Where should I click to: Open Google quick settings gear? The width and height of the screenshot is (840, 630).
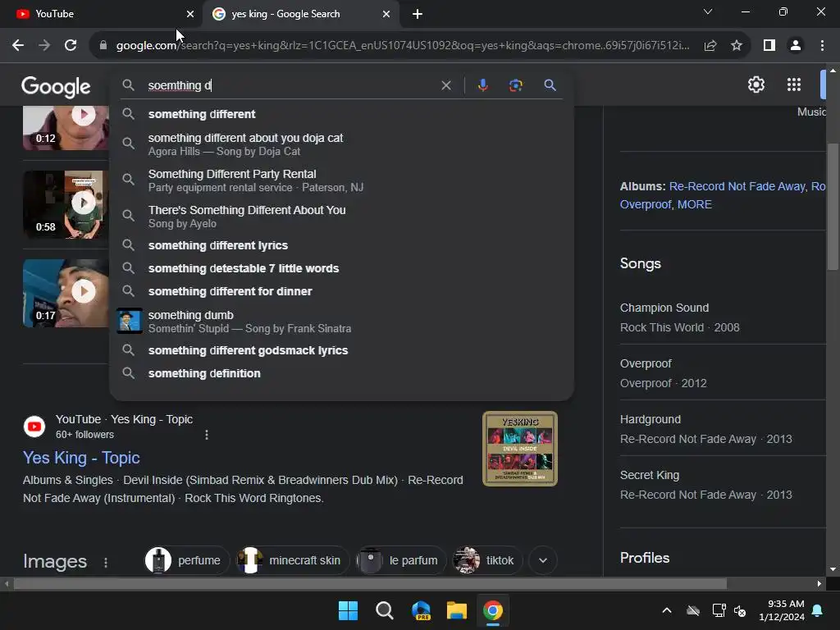[756, 84]
